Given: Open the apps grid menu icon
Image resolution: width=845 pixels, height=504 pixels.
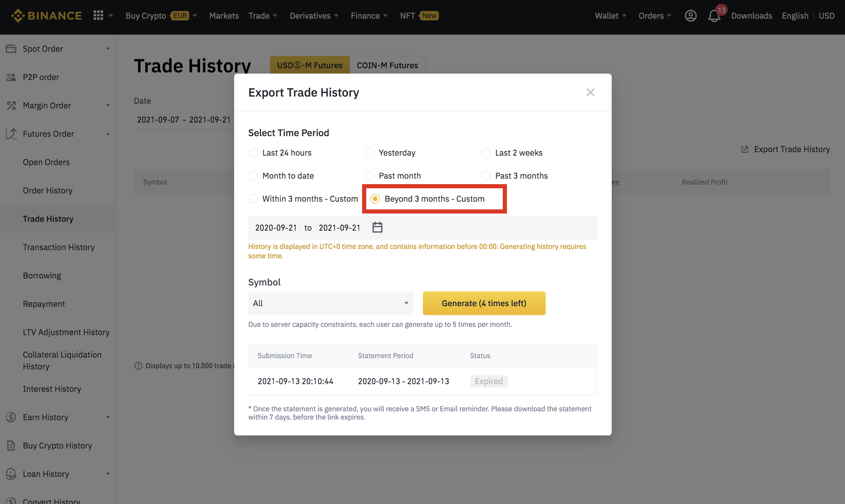Looking at the screenshot, I should pos(98,16).
